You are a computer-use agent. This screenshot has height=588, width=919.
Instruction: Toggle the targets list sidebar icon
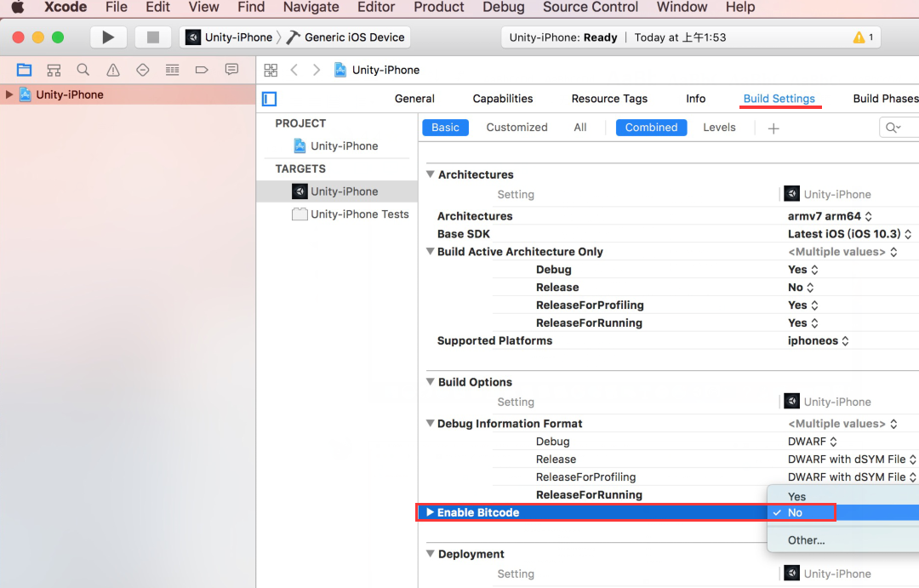tap(269, 99)
